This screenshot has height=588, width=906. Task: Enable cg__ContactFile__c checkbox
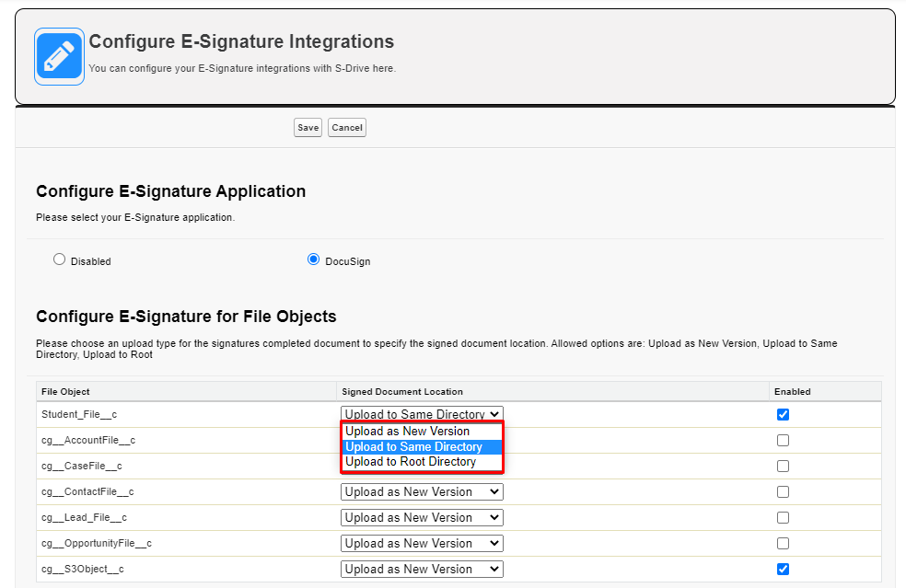coord(783,491)
